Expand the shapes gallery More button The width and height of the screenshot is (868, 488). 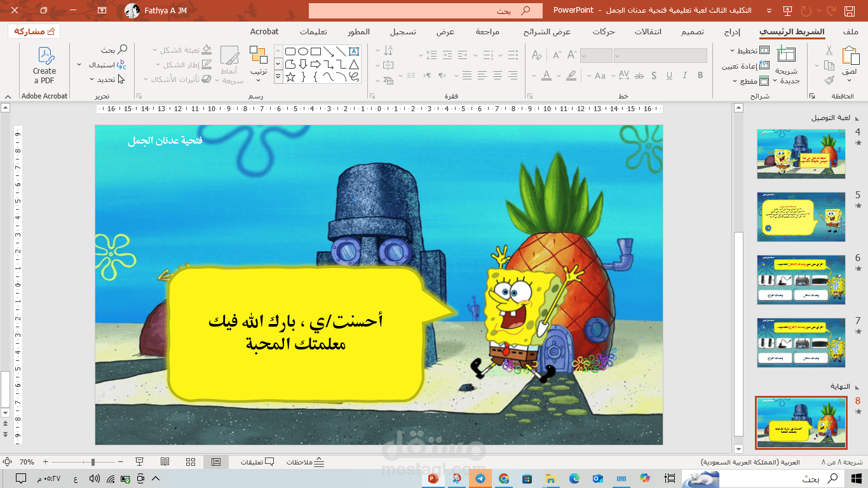pyautogui.click(x=278, y=77)
